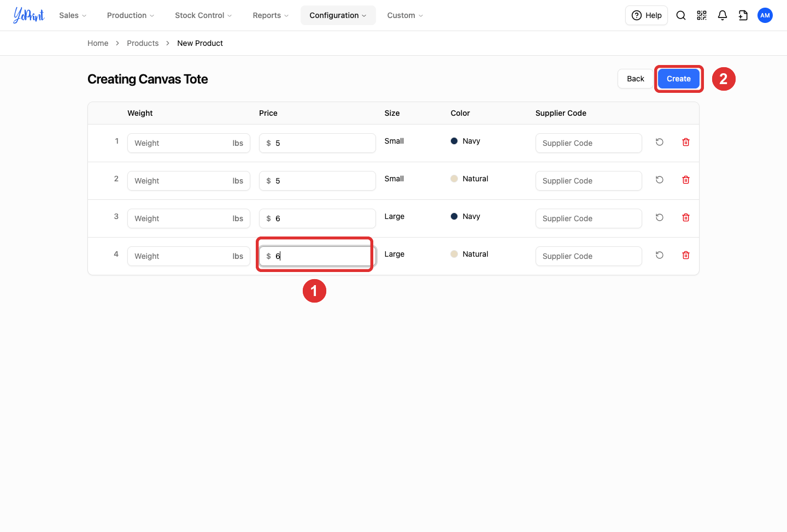Open the global search icon

[681, 15]
